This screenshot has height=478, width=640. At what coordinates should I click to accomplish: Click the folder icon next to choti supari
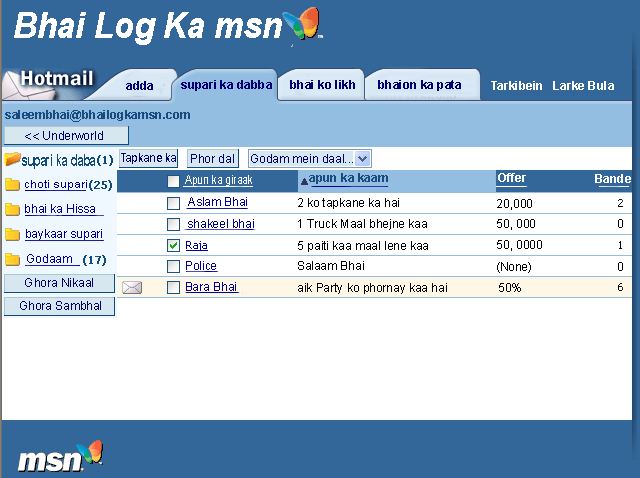pos(12,185)
